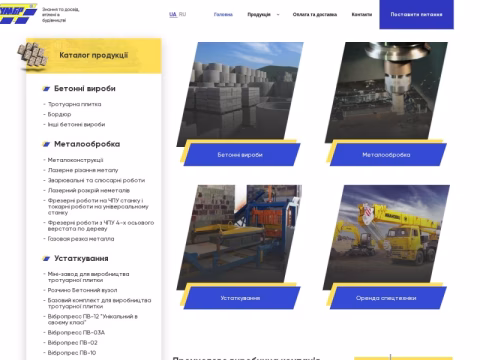Open Фрезерні роботи на ЧПУ станку link
This screenshot has height=360, width=480.
point(98,206)
